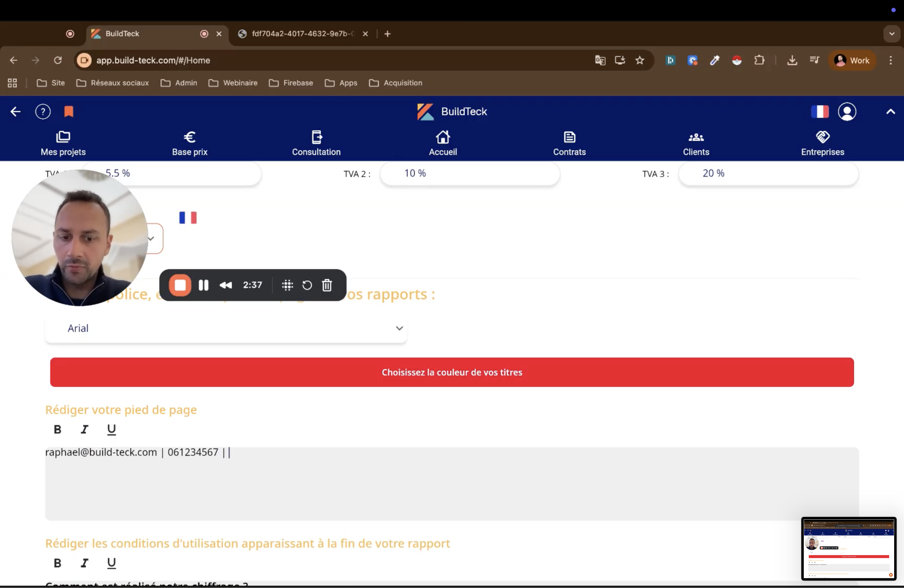
Task: Rewind the recording
Action: pyautogui.click(x=226, y=285)
